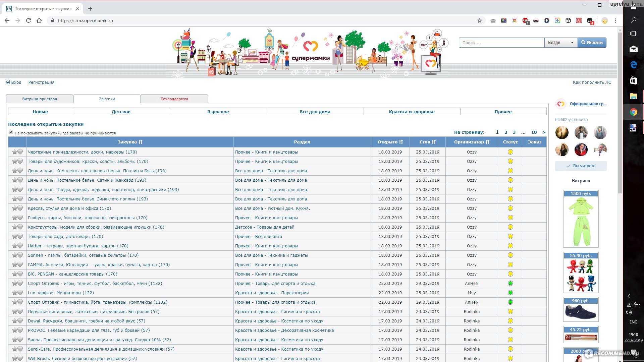Open 'Спорт Оптовик - игры, теннис' purchase link
The width and height of the screenshot is (644, 362).
coord(95,283)
